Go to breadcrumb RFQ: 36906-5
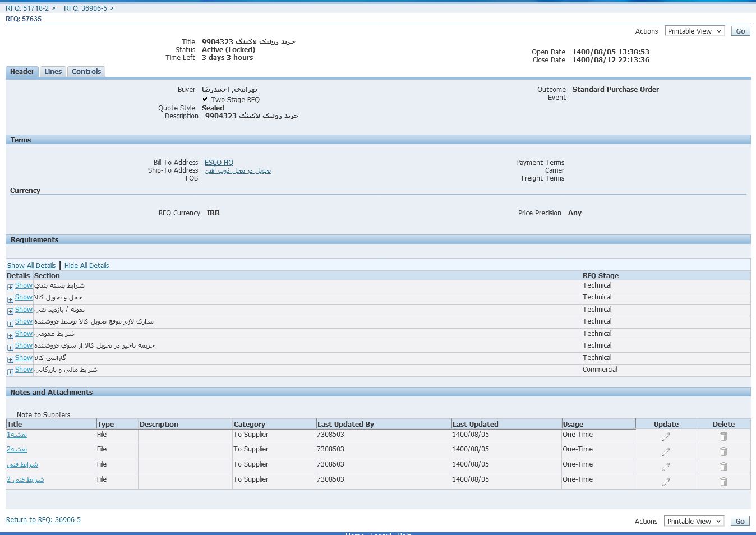The height and width of the screenshot is (535, 756). (85, 8)
